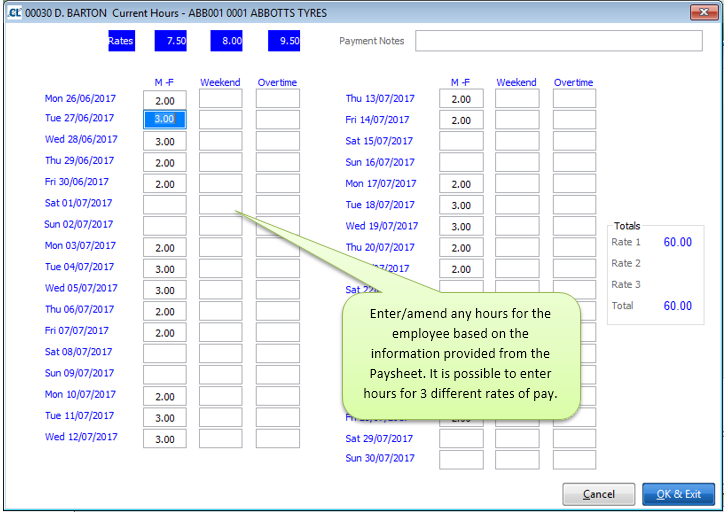Click M-F field for Sun 16/07/2017

[461, 163]
